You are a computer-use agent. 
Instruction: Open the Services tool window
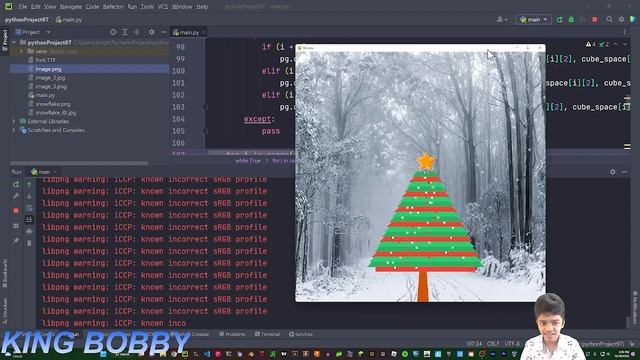301,334
